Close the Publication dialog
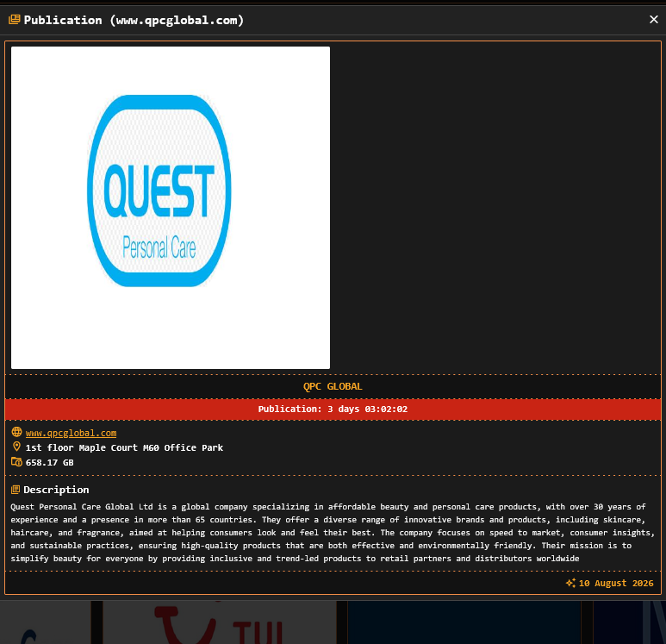The image size is (666, 644). pyautogui.click(x=654, y=20)
